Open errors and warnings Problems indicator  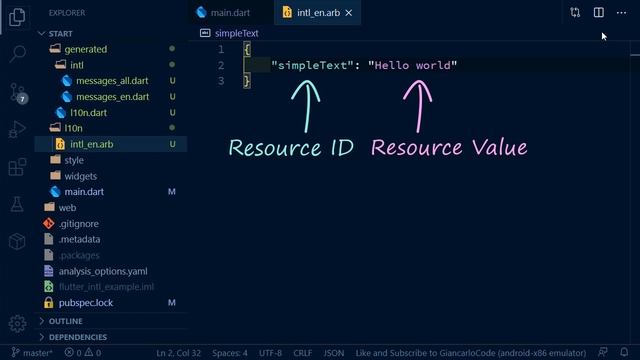[82, 353]
